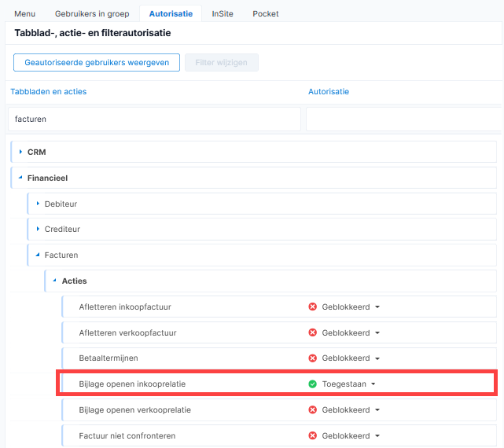Click red blocked icon for Bijlage openen verkooprelatie
Image resolution: width=504 pixels, height=448 pixels.
point(312,409)
